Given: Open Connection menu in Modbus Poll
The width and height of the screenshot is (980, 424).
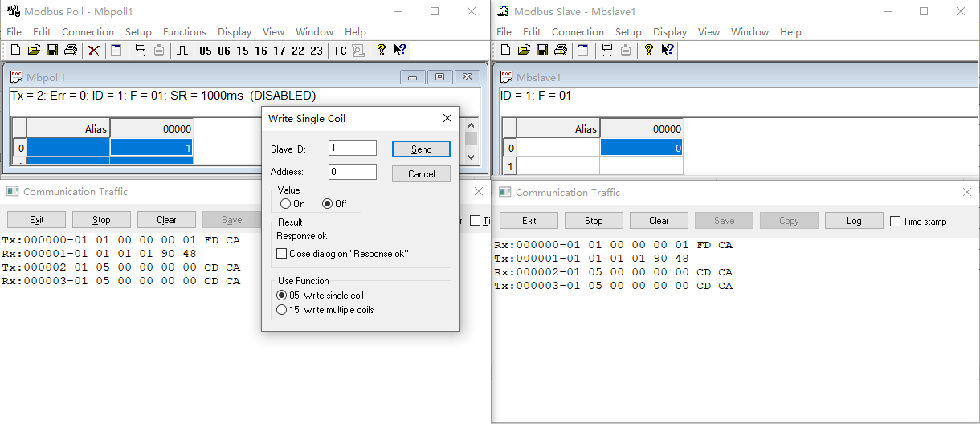Looking at the screenshot, I should click(88, 32).
